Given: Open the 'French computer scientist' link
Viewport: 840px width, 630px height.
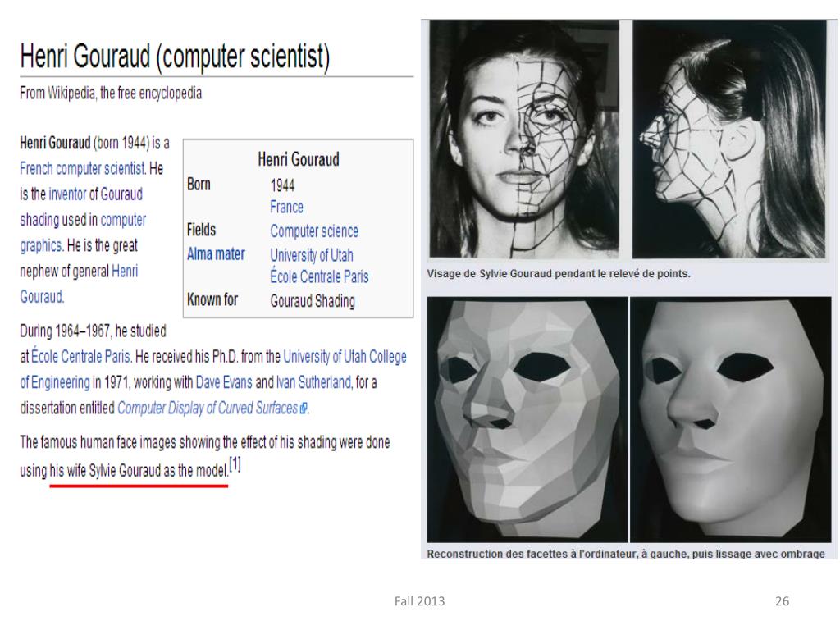Looking at the screenshot, I should click(x=83, y=168).
